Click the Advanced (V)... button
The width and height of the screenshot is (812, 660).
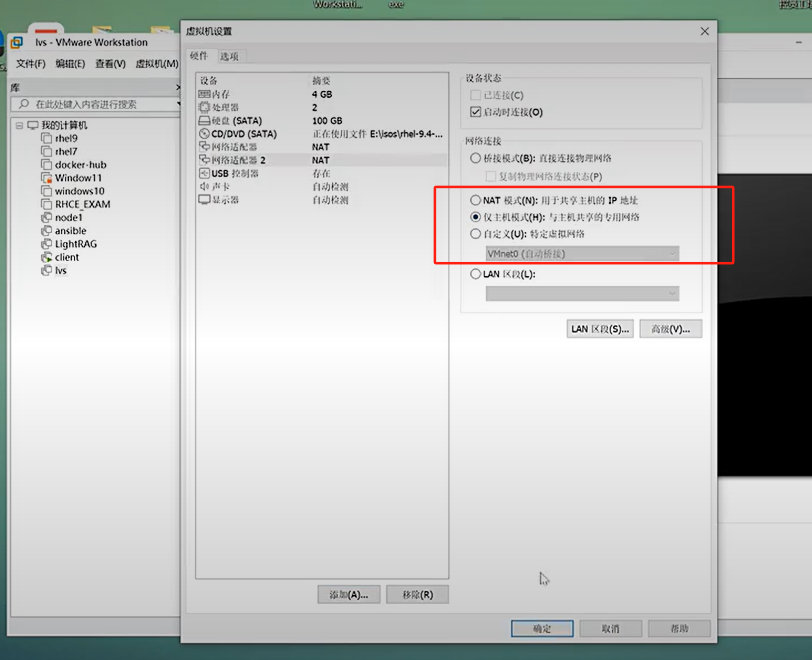(x=671, y=329)
